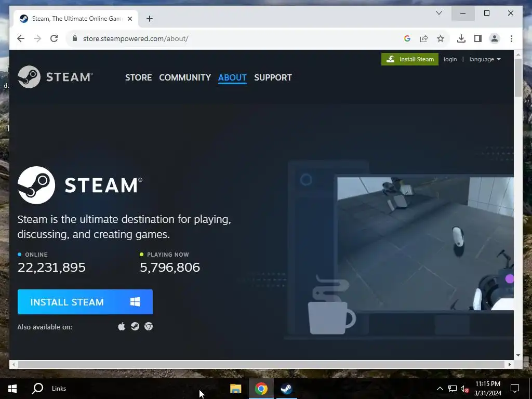Viewport: 532px width, 399px height.
Task: Open the Windows Start menu
Action: tap(12, 389)
